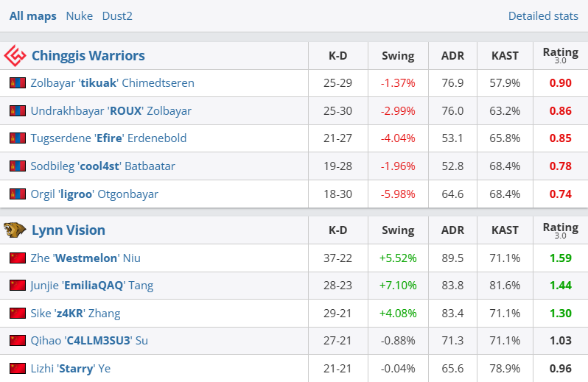588x382 pixels.
Task: Open the Chinggis Warriors team page link
Action: [88, 55]
